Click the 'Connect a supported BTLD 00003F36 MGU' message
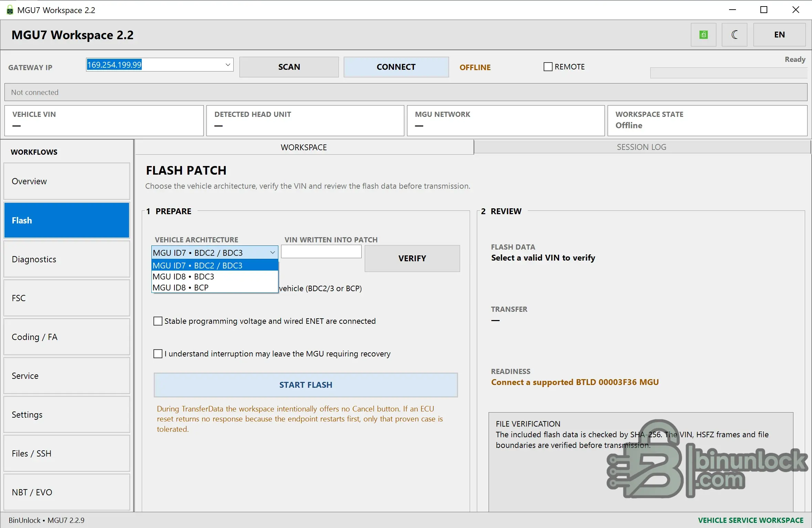 pos(575,382)
